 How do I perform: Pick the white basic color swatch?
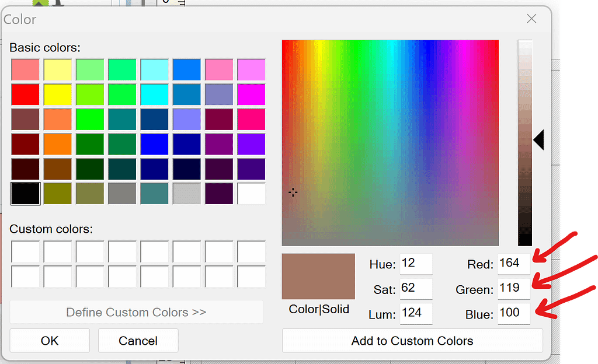click(x=251, y=194)
